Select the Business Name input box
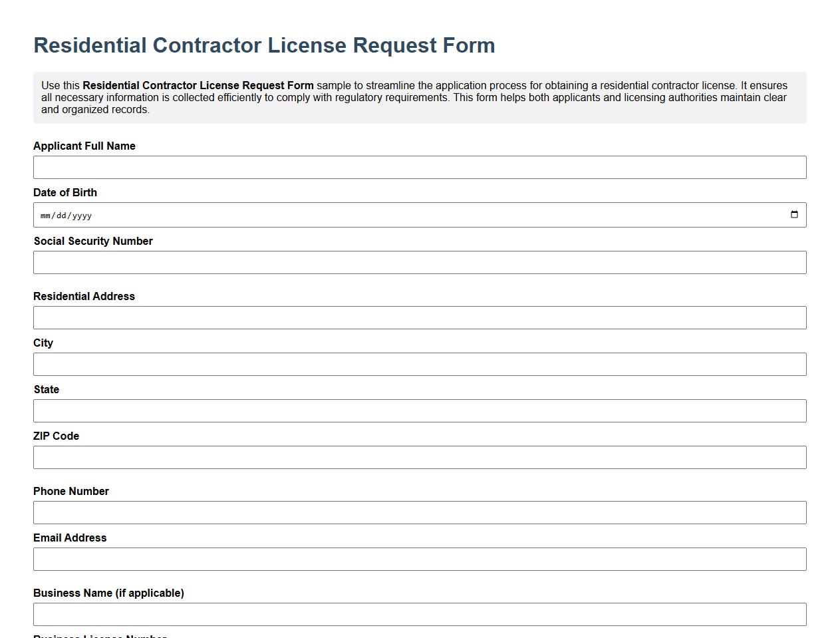The image size is (840, 638). [x=419, y=613]
